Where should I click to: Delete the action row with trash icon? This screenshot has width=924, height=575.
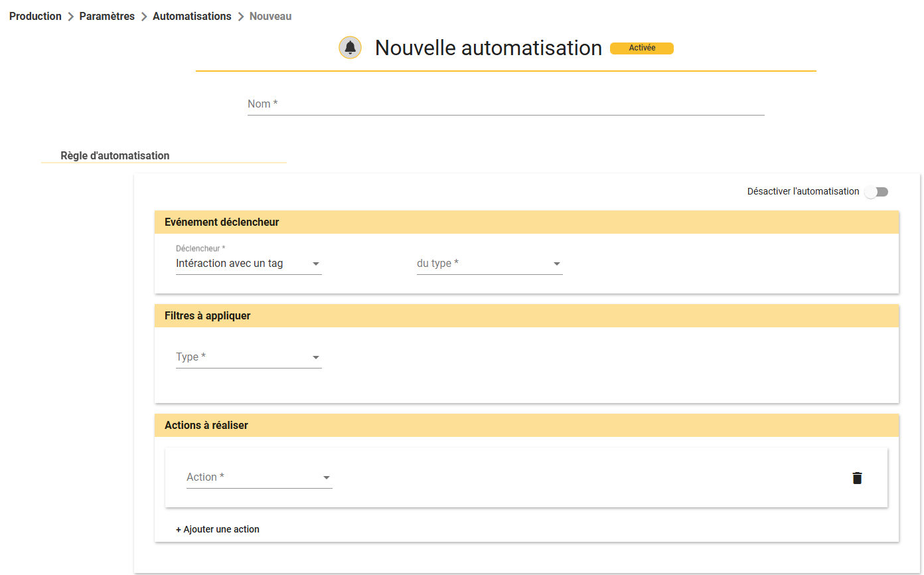[857, 477]
